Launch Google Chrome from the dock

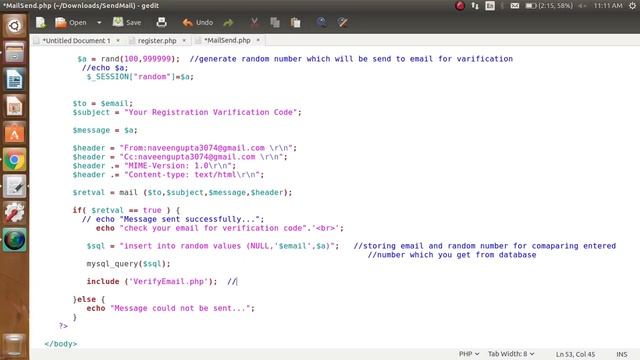pyautogui.click(x=14, y=160)
